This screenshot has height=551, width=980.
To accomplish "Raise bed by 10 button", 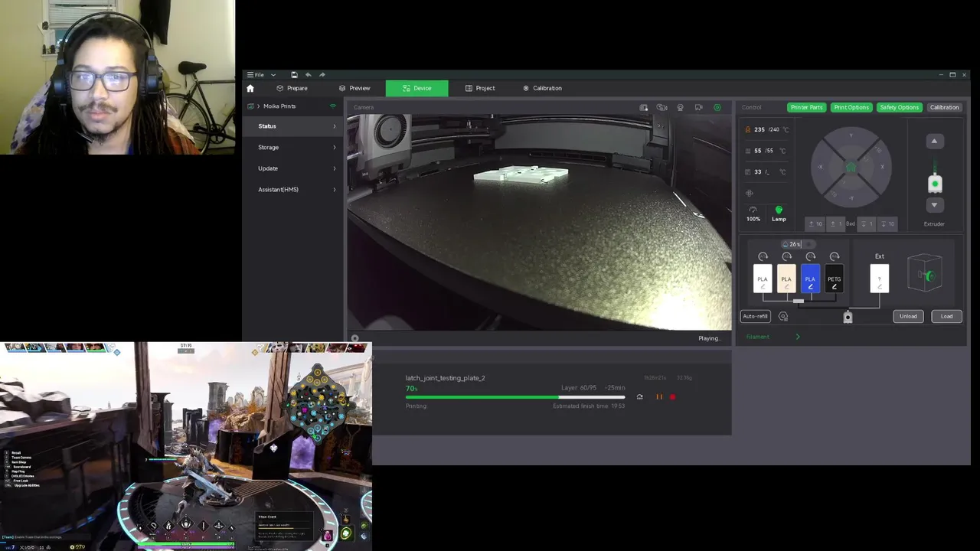I will pyautogui.click(x=815, y=223).
